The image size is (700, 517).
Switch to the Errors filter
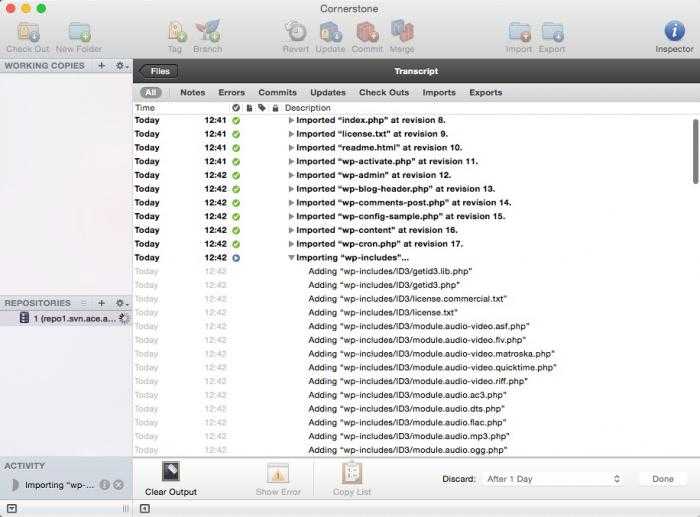231,92
